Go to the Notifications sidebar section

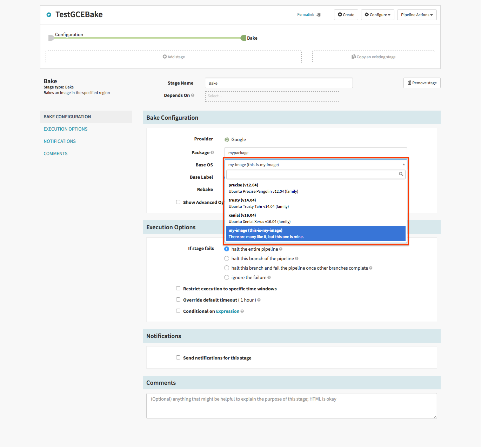point(60,141)
